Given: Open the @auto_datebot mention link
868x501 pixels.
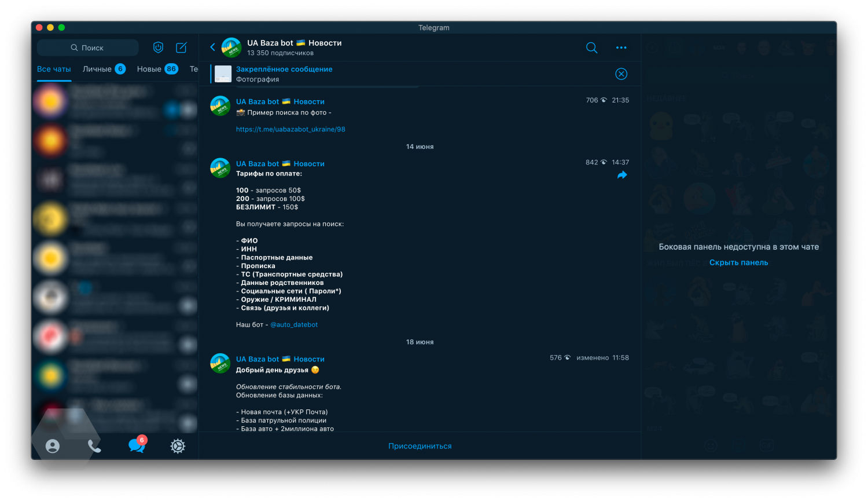Looking at the screenshot, I should point(294,325).
